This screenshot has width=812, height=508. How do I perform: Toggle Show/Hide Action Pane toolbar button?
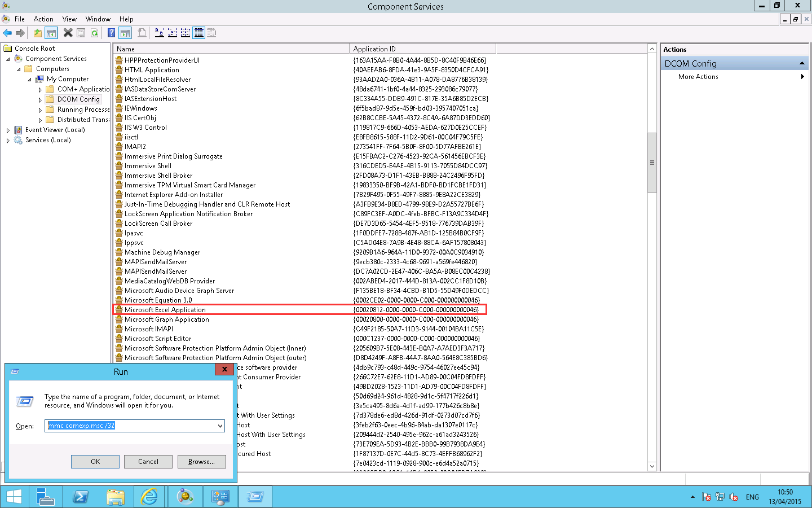tap(125, 33)
